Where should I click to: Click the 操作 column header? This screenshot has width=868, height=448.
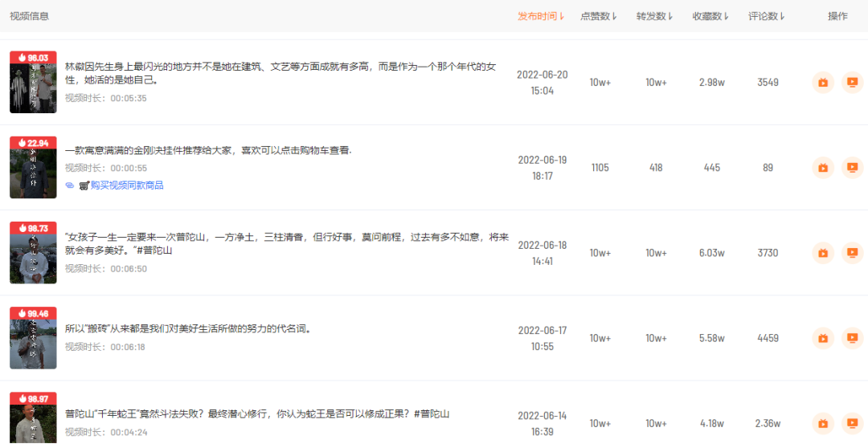837,16
